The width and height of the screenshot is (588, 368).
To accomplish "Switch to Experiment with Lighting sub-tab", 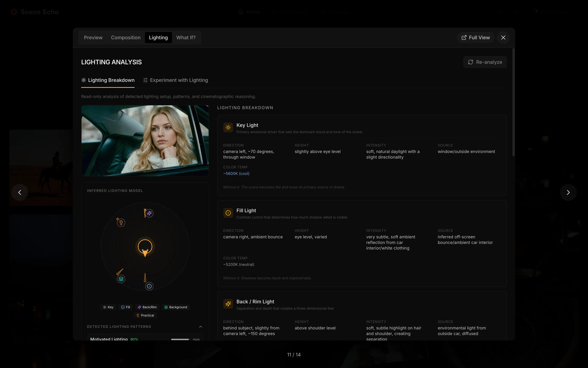I will (x=175, y=80).
